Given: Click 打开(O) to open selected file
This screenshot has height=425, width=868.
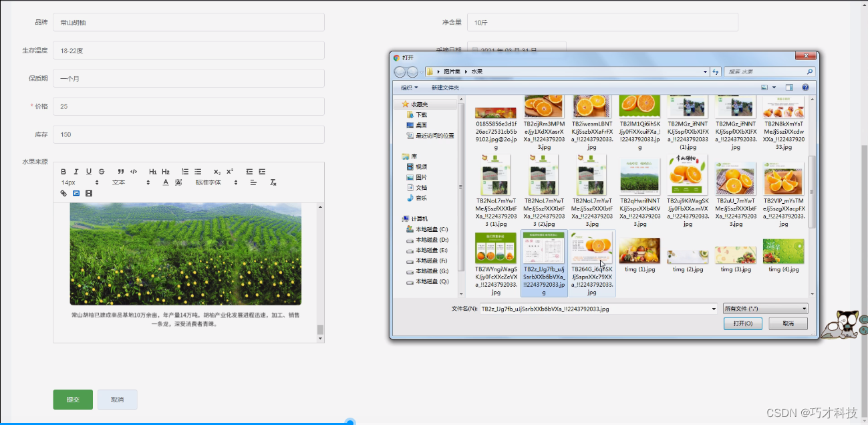Looking at the screenshot, I should 742,323.
